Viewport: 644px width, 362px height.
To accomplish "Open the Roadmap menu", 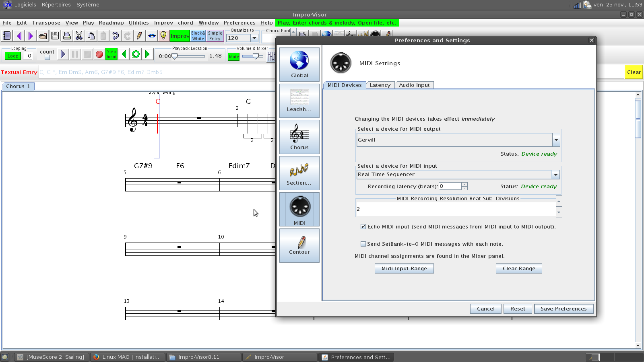I will pos(111,23).
